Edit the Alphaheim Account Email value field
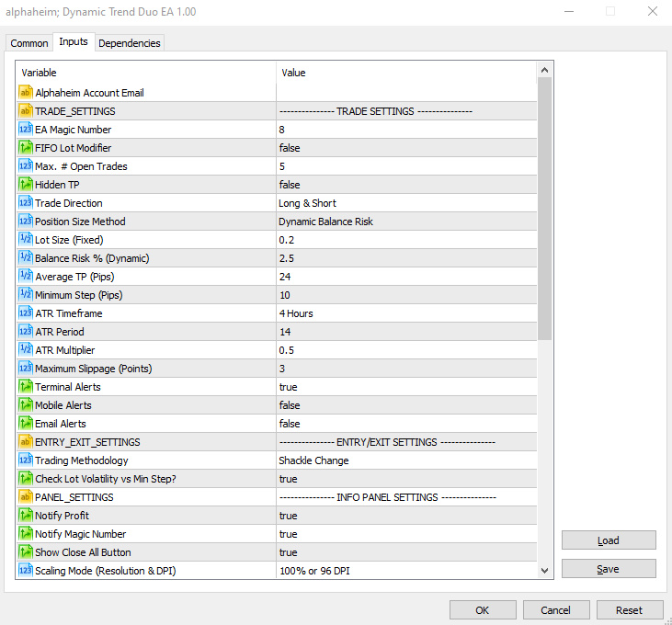The height and width of the screenshot is (625, 672). [x=406, y=93]
